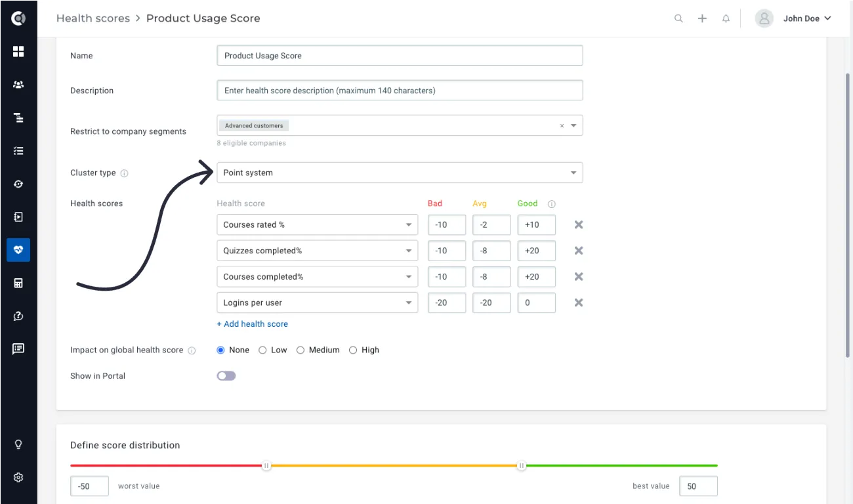The image size is (853, 504).
Task: Click the Name input field
Action: coord(400,55)
